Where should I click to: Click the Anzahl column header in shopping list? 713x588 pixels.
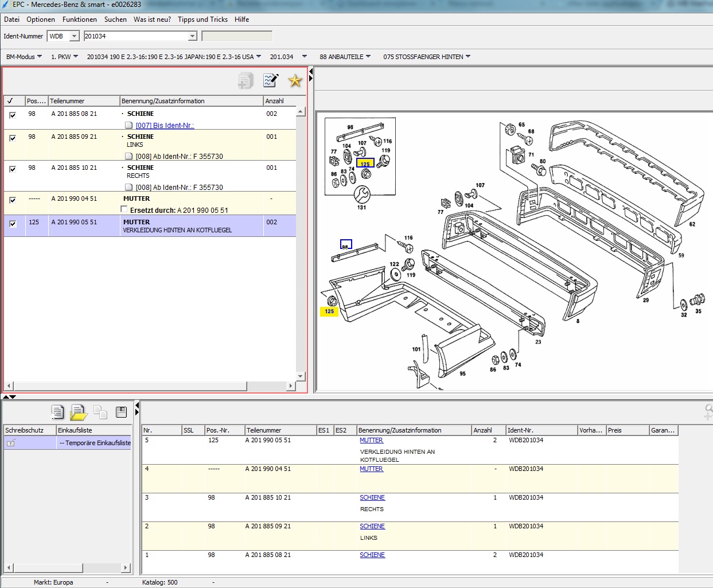(488, 430)
